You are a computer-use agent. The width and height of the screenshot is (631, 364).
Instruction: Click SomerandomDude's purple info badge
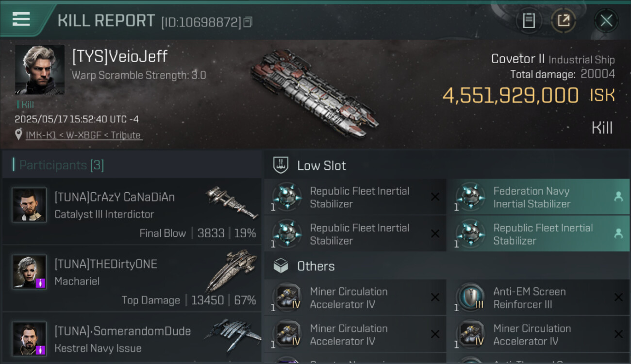[x=41, y=350]
